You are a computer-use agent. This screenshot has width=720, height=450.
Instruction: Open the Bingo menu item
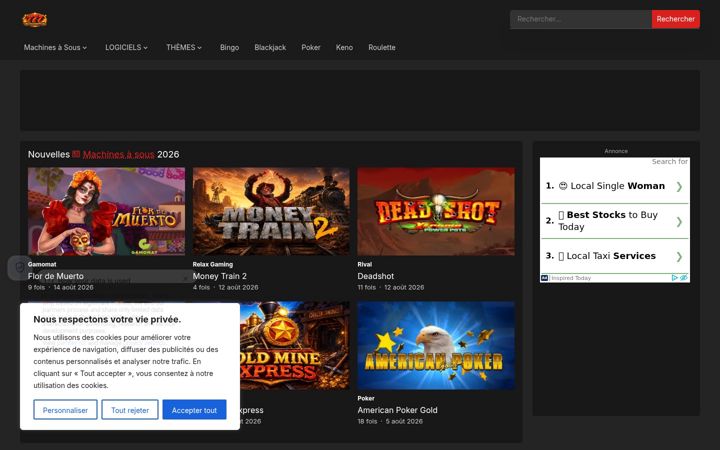click(x=229, y=47)
